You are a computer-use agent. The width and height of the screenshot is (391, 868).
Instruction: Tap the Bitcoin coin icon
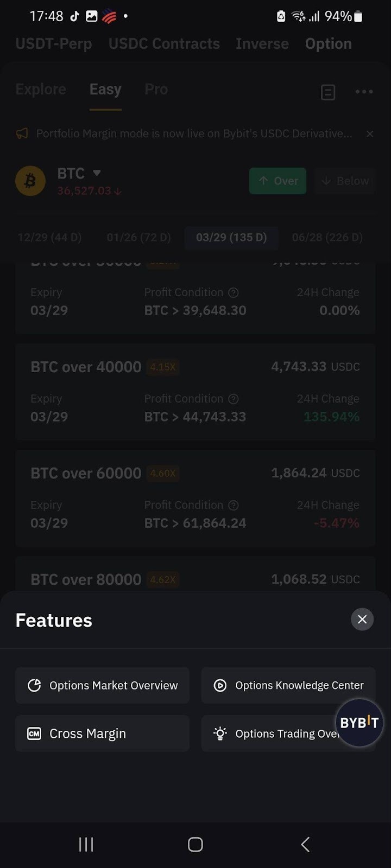click(x=30, y=181)
